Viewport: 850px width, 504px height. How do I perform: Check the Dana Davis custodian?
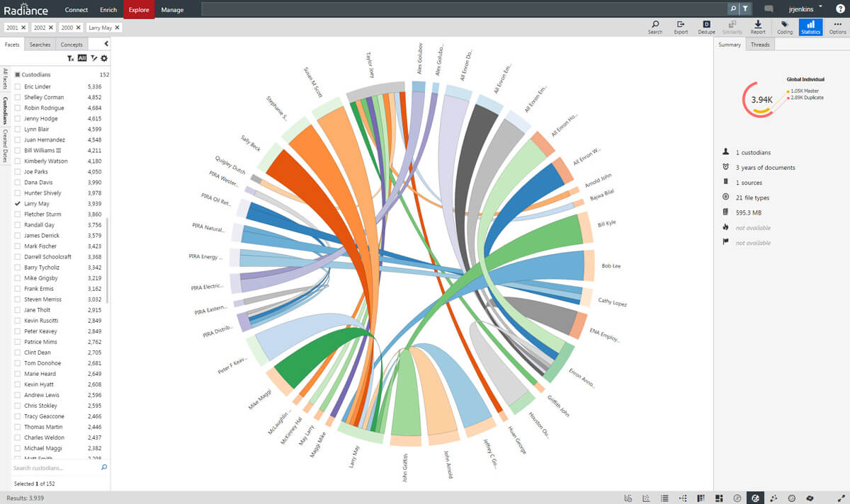pos(18,182)
